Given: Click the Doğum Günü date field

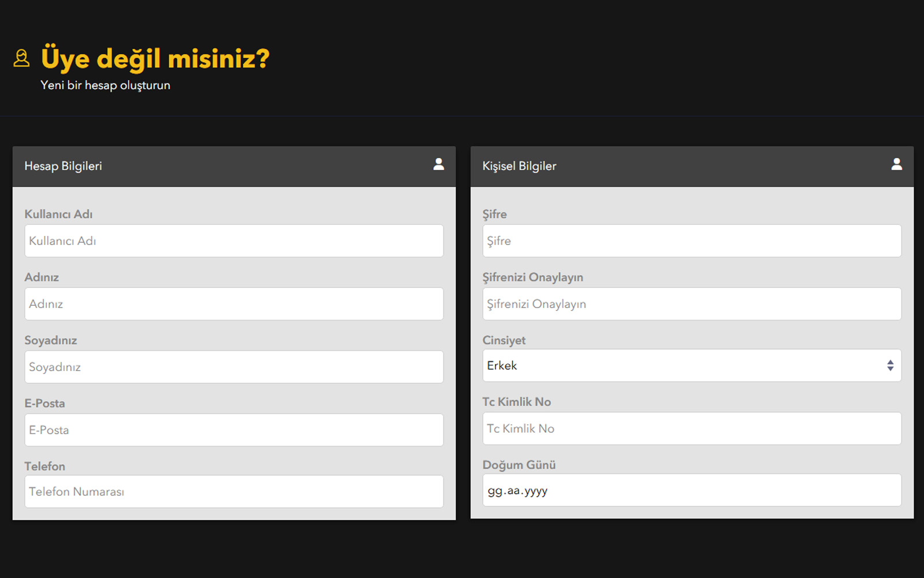Looking at the screenshot, I should (691, 490).
